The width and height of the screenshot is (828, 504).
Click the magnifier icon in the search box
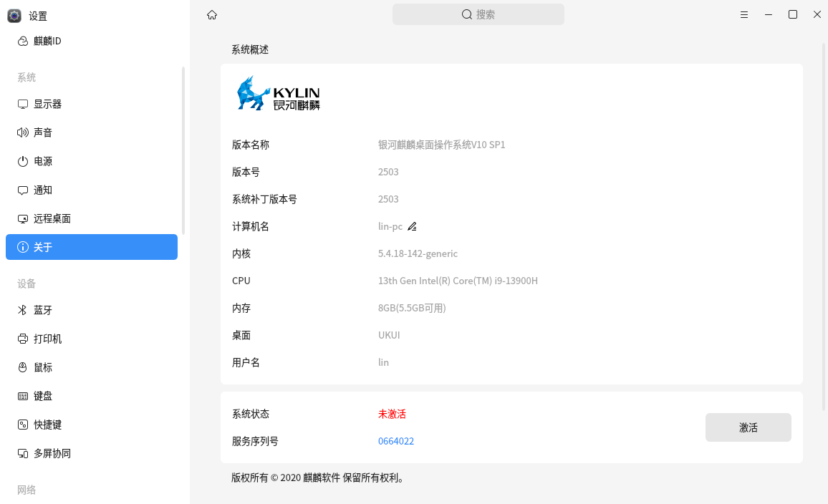click(467, 14)
